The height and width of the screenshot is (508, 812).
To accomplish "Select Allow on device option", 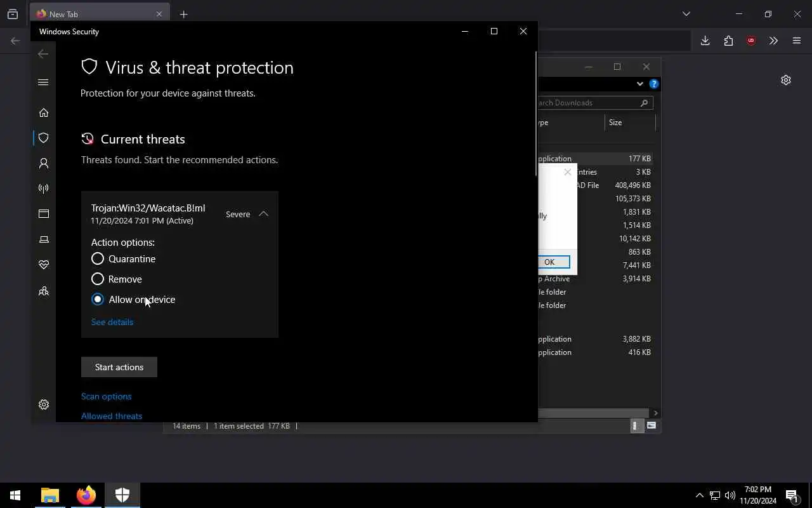I will (133, 299).
